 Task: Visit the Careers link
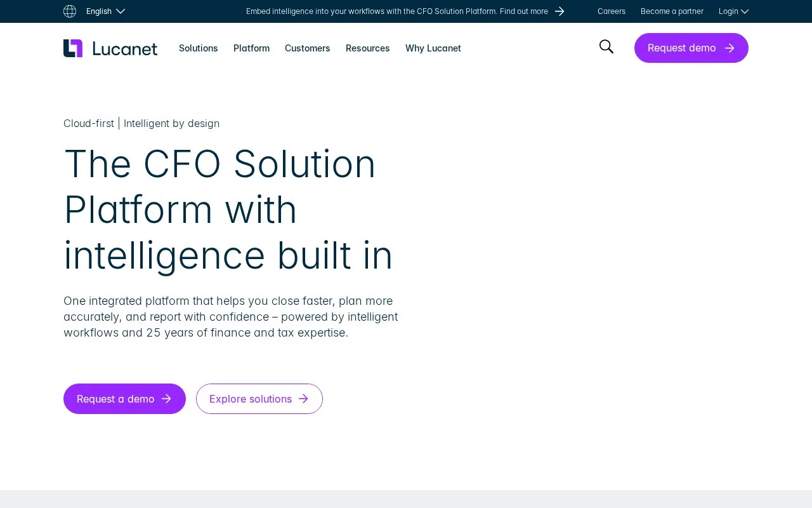(612, 11)
